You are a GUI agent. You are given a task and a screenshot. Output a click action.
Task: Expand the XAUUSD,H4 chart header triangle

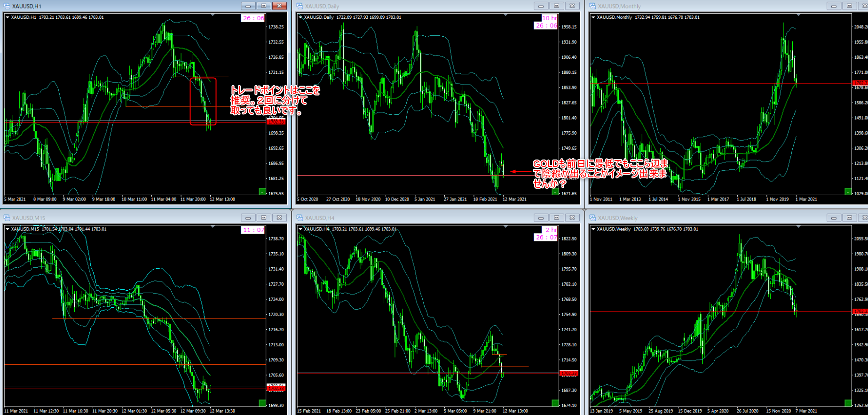click(300, 229)
